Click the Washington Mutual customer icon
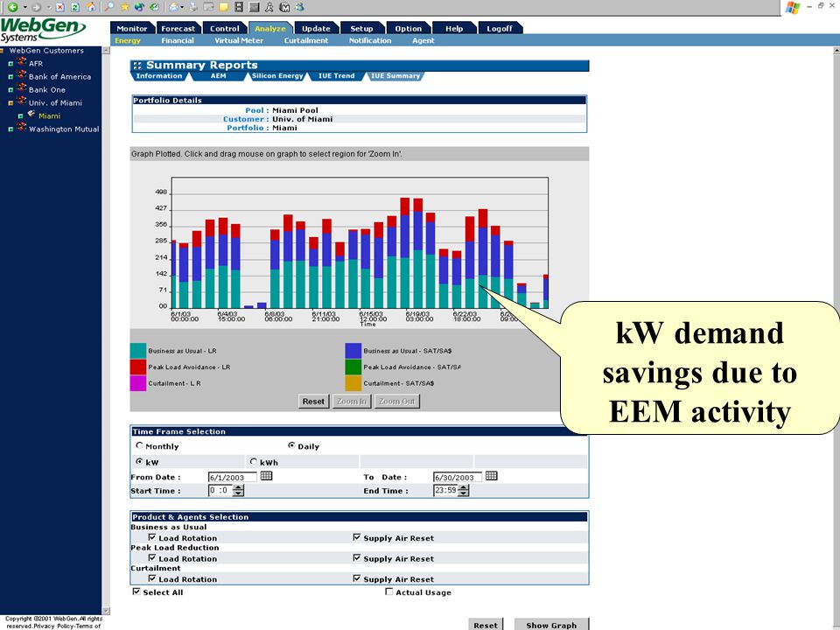 pyautogui.click(x=21, y=127)
